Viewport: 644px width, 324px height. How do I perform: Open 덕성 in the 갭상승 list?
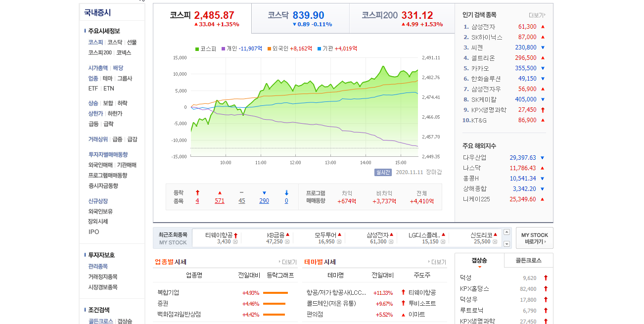pyautogui.click(x=466, y=278)
